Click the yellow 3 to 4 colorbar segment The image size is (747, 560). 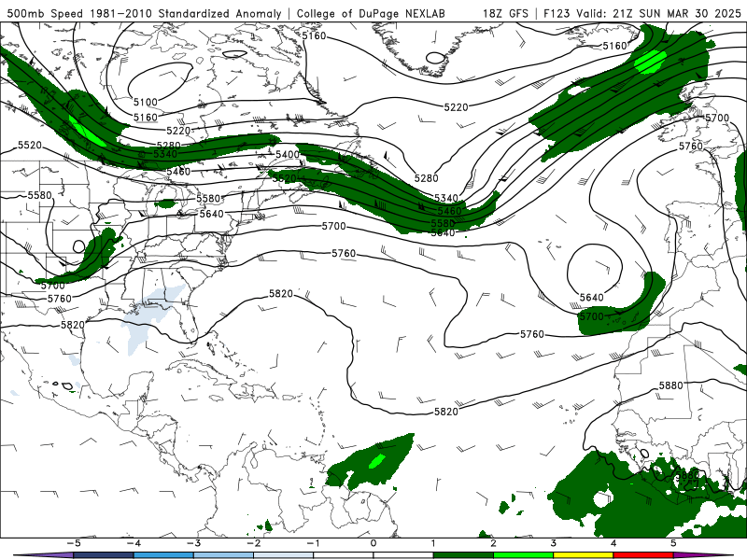[583, 555]
